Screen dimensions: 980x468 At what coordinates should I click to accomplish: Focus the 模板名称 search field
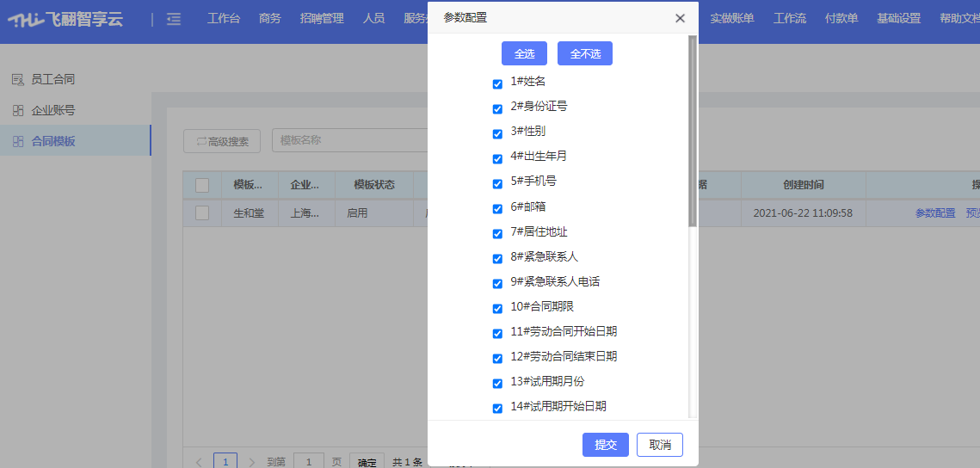click(x=350, y=140)
